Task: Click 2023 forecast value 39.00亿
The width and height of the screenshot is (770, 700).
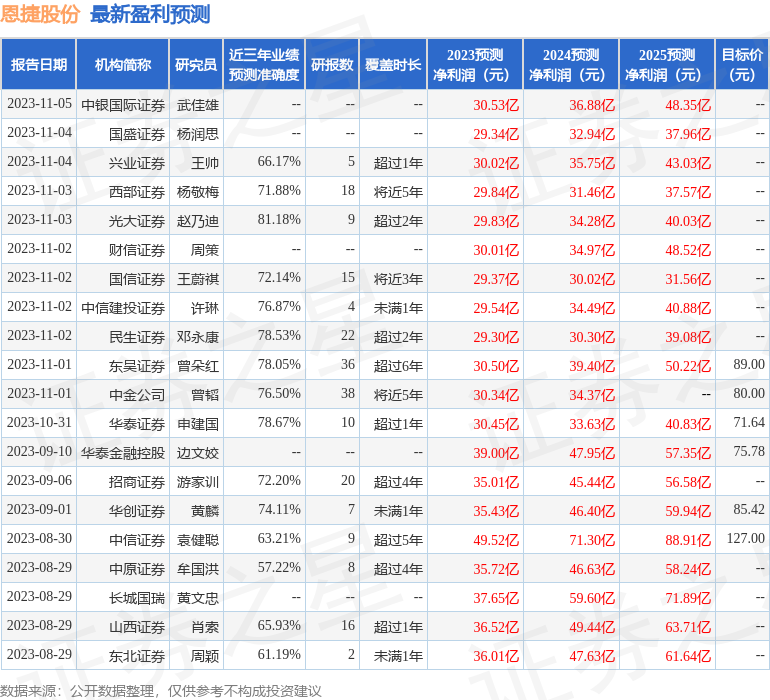Action: point(496,453)
